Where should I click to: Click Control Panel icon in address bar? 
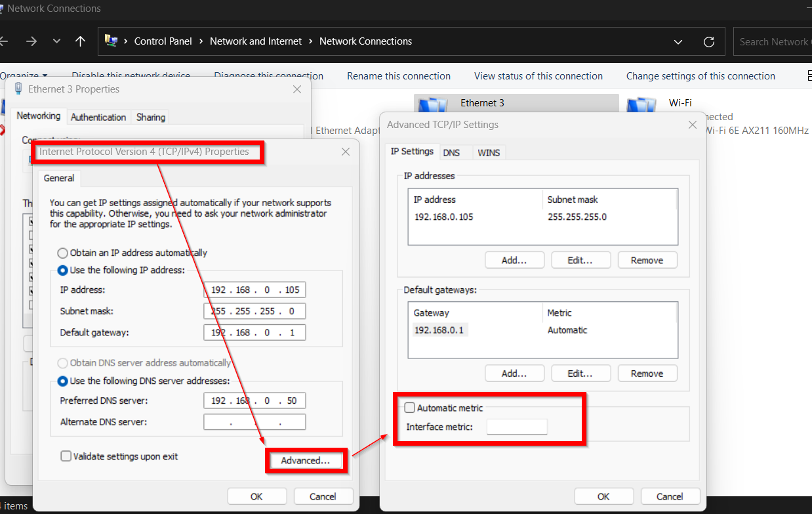click(x=111, y=41)
